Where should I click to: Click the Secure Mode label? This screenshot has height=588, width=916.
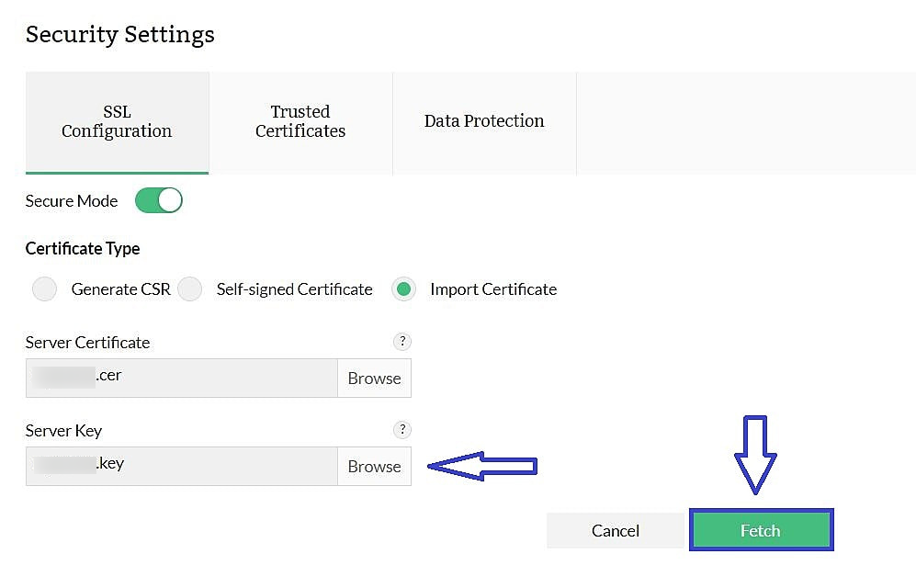(x=71, y=200)
